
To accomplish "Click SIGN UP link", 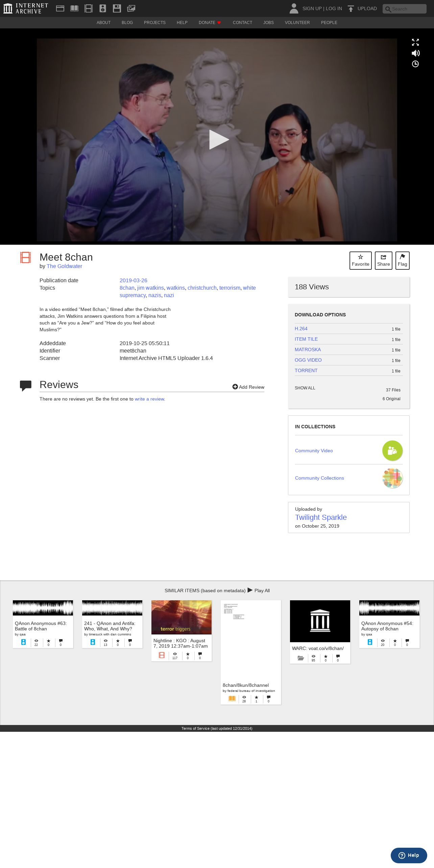I will 312,8.
